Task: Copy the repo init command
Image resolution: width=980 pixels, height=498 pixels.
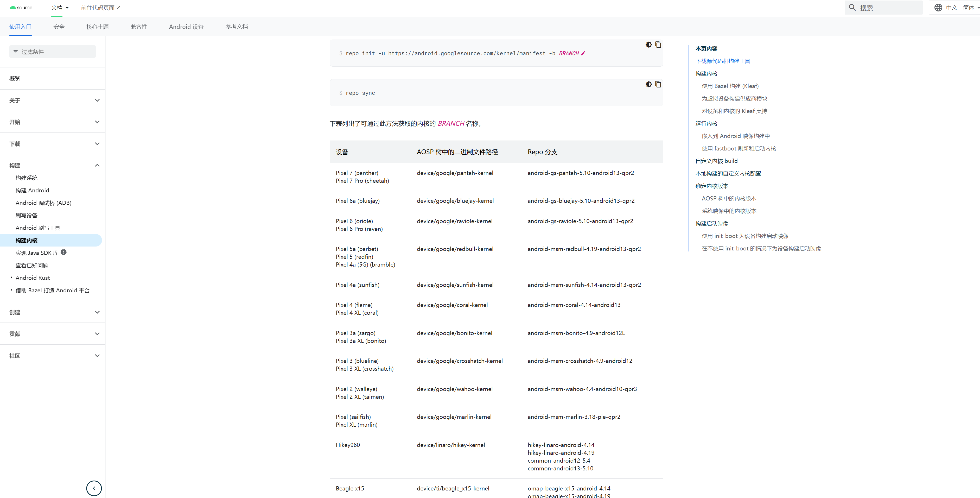Action: [x=658, y=45]
